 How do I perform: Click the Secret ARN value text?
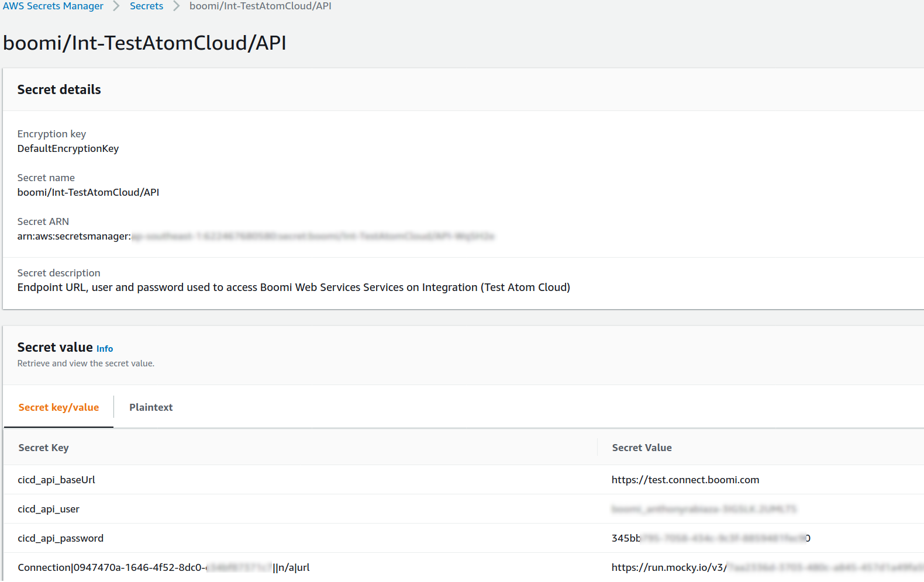[x=256, y=236]
